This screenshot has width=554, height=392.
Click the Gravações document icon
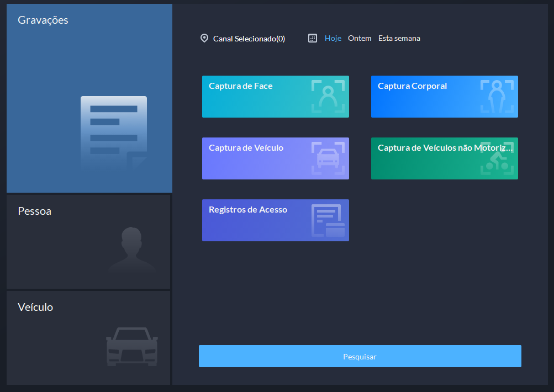tap(114, 133)
